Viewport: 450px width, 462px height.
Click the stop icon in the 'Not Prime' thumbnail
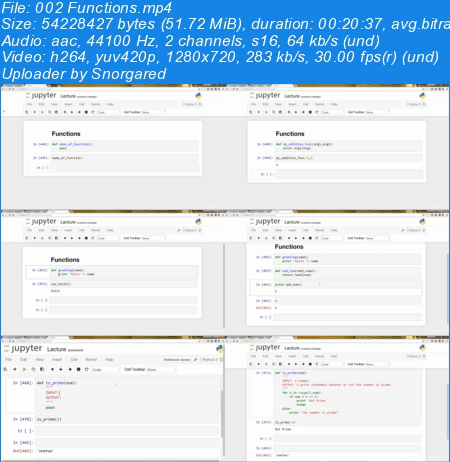click(310, 364)
